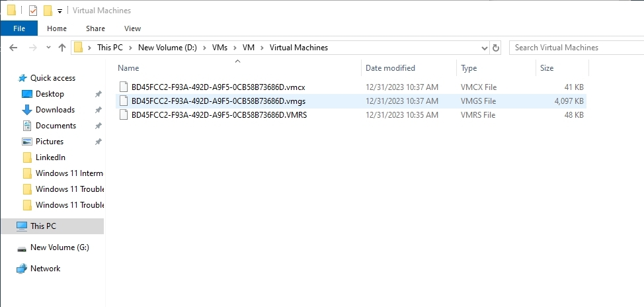Click This PC in the address breadcrumb
Screen dimensions: 644x307
[x=110, y=48]
